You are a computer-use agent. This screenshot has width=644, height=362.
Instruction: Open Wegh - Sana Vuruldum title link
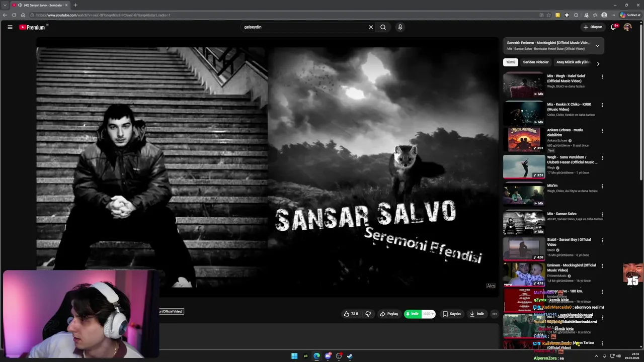(x=572, y=160)
